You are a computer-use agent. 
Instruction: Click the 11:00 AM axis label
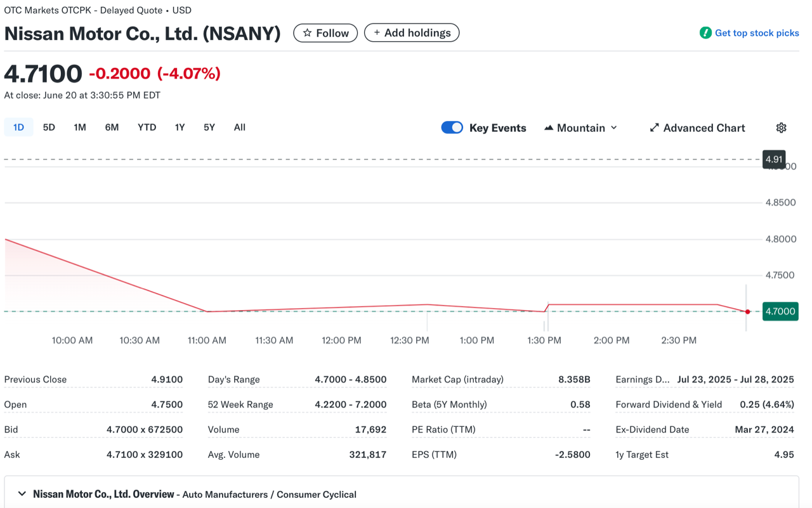coord(207,341)
